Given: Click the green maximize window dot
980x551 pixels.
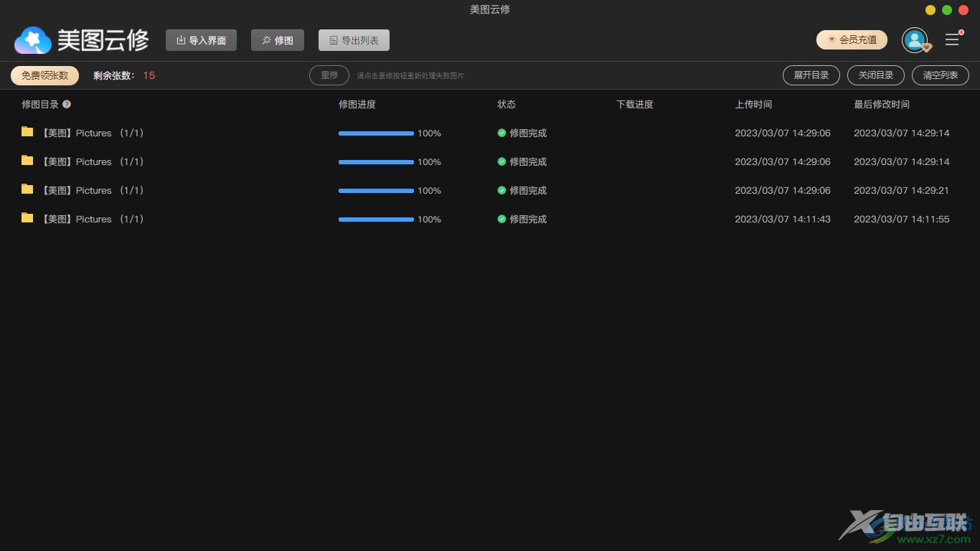Looking at the screenshot, I should coord(947,10).
